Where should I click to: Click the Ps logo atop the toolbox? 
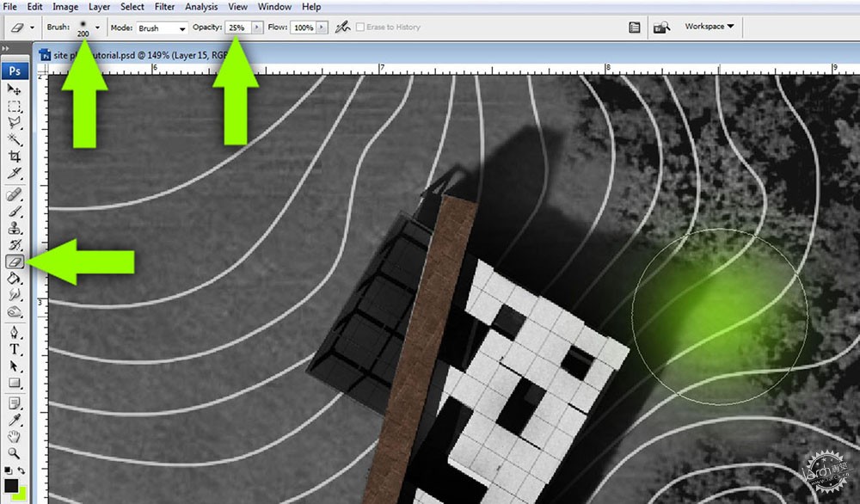pyautogui.click(x=15, y=71)
